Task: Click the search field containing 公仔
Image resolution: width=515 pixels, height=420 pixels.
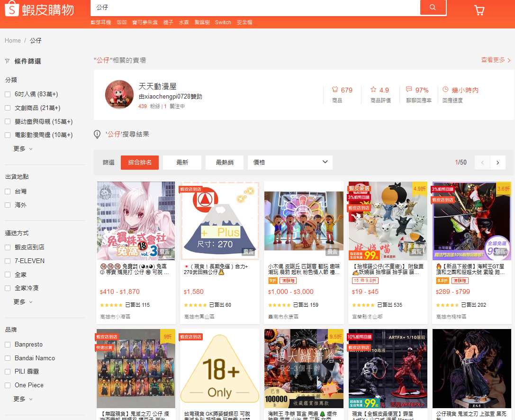Action: 255,7
